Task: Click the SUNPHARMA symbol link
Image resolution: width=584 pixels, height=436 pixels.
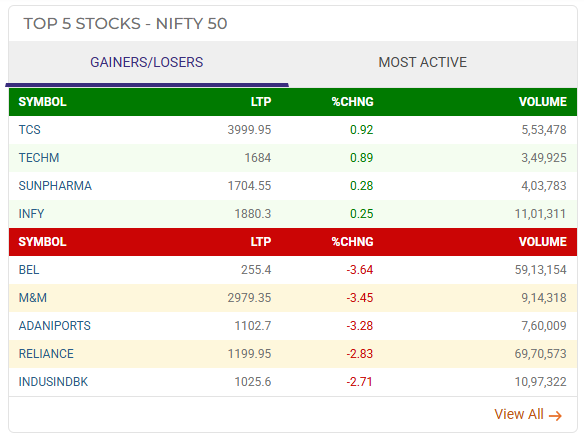Action: [x=55, y=186]
